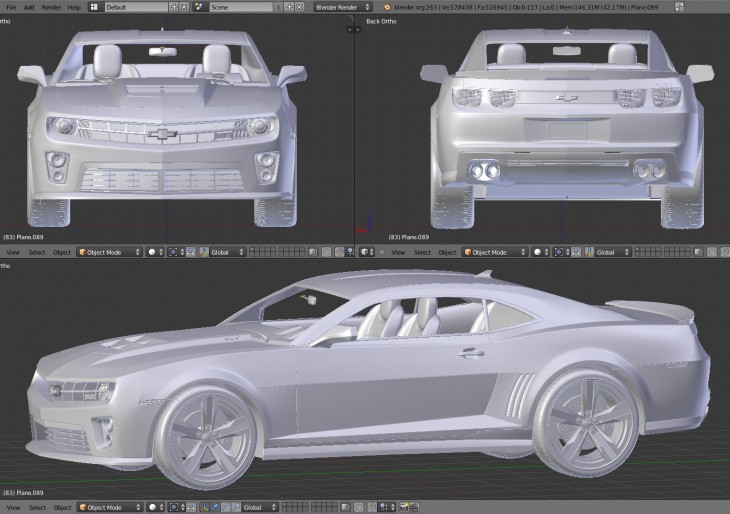The width and height of the screenshot is (730, 514).
Task: Open the Render menu in top bar
Action: tap(50, 7)
